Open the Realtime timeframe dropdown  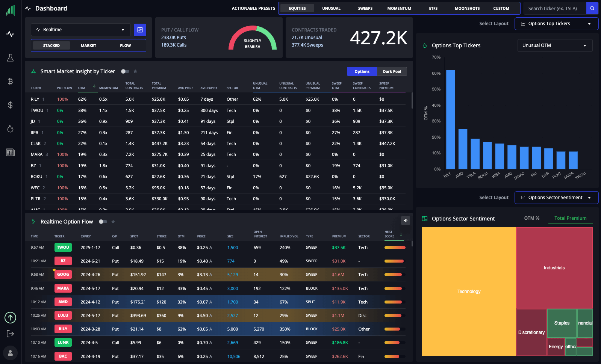point(80,30)
